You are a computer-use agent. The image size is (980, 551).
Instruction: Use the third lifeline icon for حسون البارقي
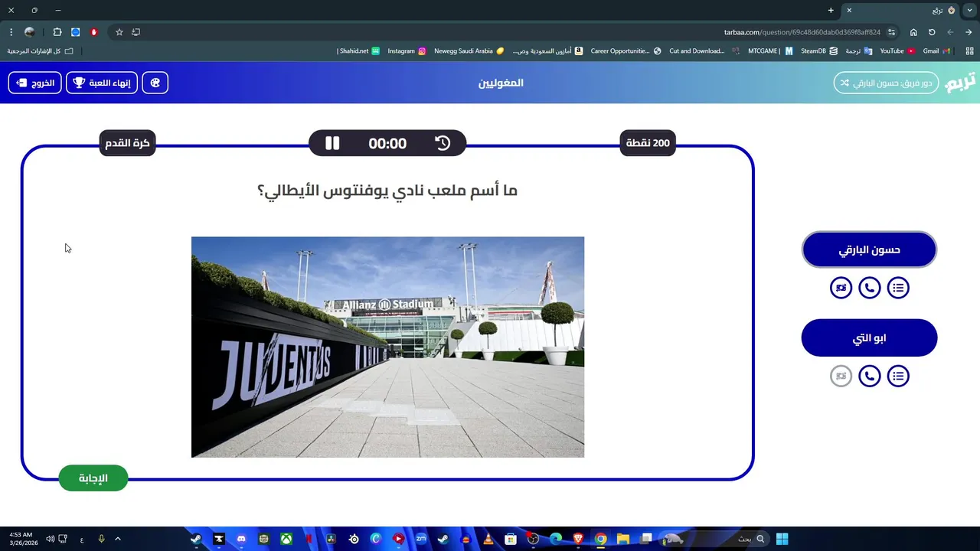click(841, 288)
